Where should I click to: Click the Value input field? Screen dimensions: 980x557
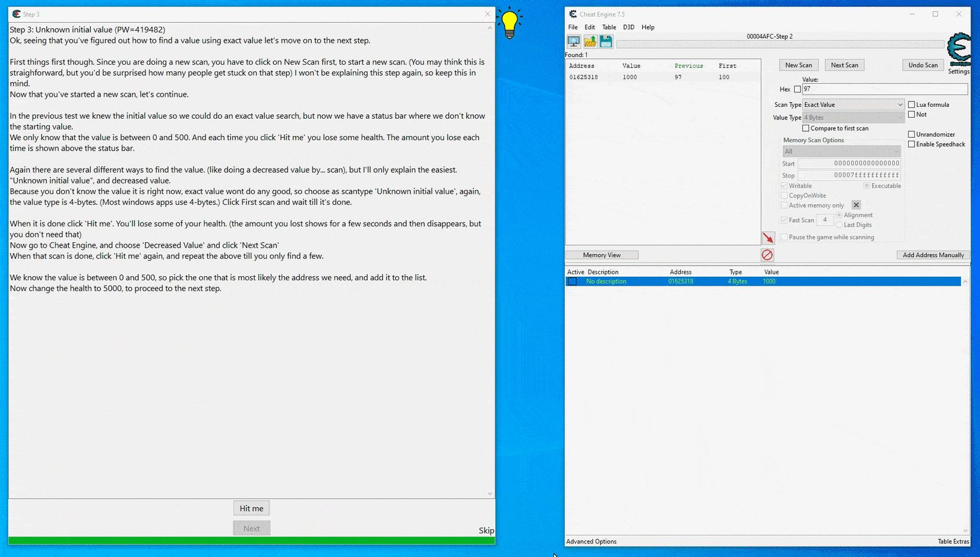[x=884, y=89]
